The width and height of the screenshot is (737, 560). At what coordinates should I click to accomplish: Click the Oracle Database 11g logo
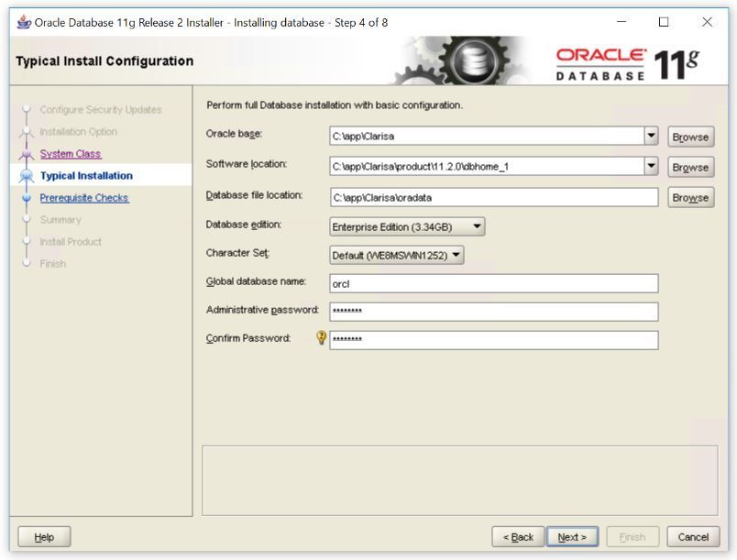coord(628,64)
